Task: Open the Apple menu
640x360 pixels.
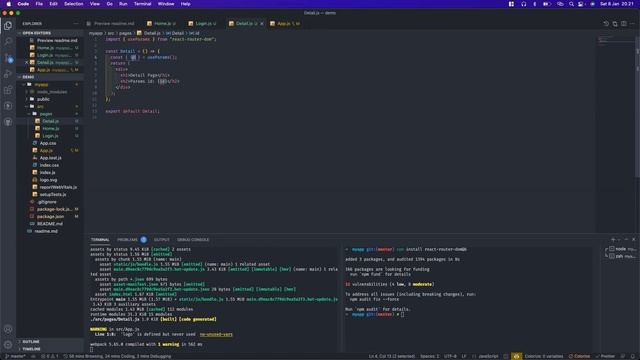Action: point(9,4)
